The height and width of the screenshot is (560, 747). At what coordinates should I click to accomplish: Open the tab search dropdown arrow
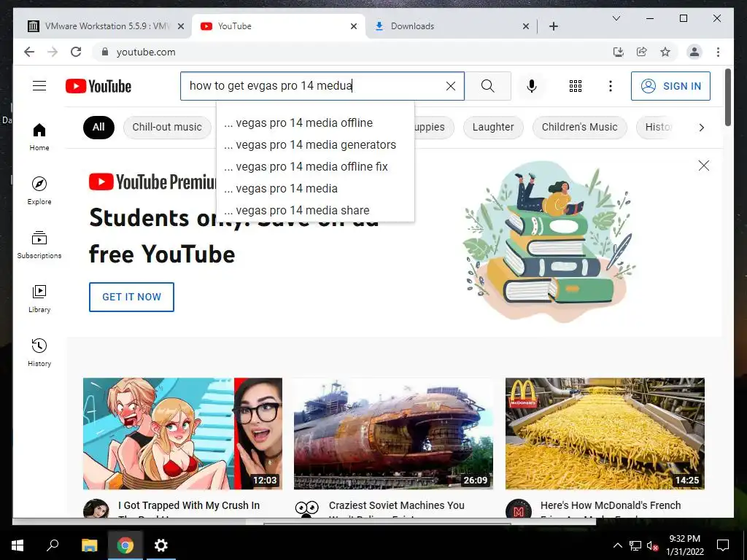click(616, 18)
